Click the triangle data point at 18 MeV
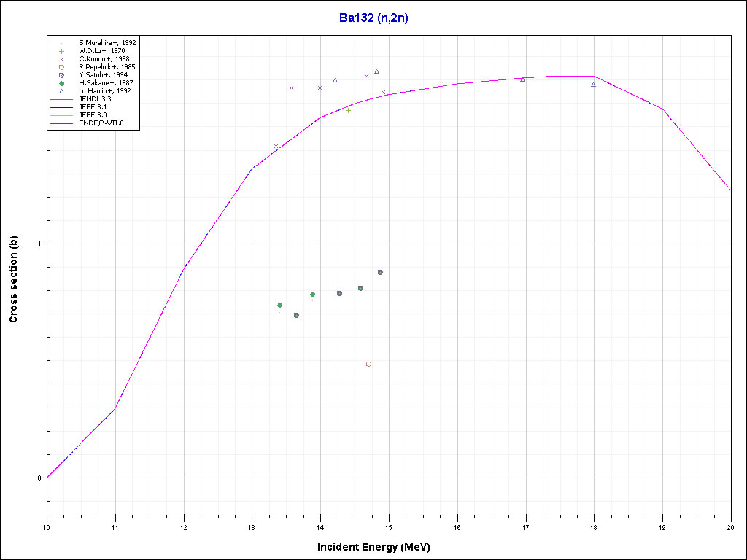747x560 pixels. 594,85
